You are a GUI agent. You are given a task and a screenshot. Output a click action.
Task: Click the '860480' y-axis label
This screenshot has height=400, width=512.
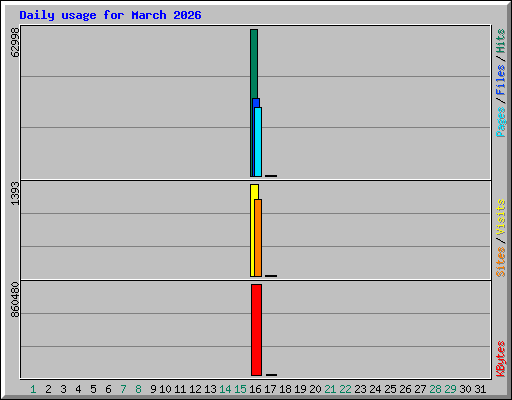click(15, 299)
